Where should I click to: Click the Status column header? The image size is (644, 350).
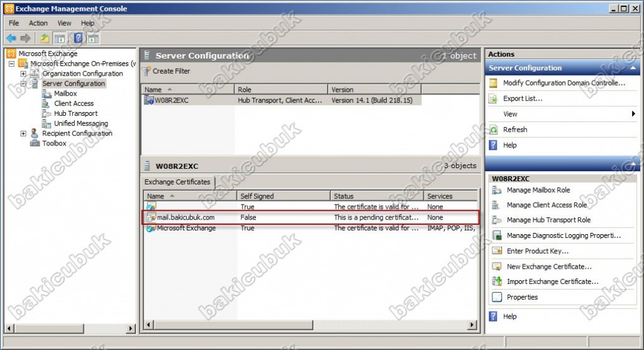click(377, 196)
